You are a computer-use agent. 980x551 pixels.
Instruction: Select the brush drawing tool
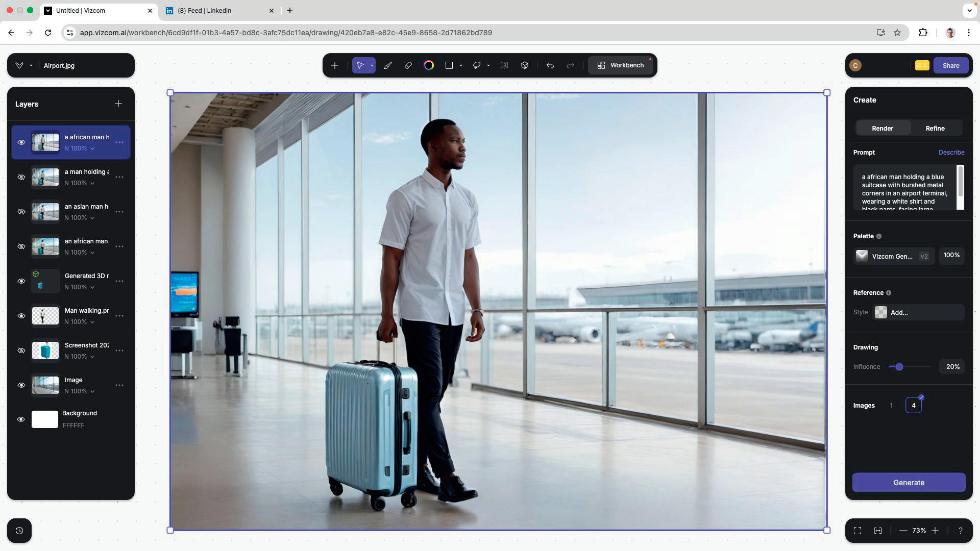point(388,65)
